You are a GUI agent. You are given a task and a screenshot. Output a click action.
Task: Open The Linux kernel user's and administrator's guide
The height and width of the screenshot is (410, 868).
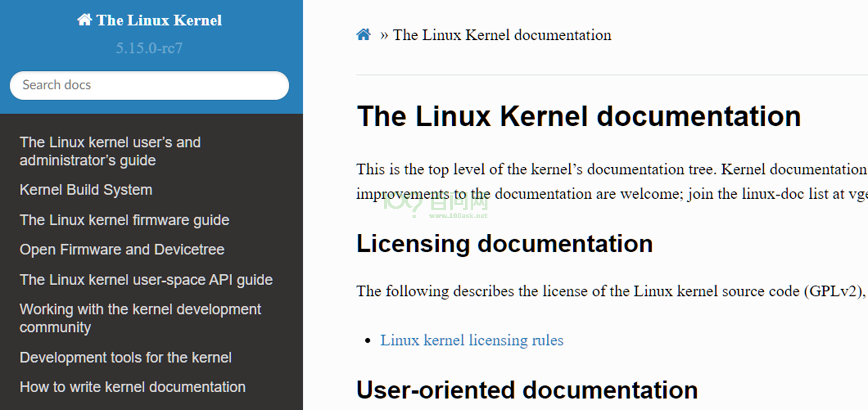(x=110, y=151)
